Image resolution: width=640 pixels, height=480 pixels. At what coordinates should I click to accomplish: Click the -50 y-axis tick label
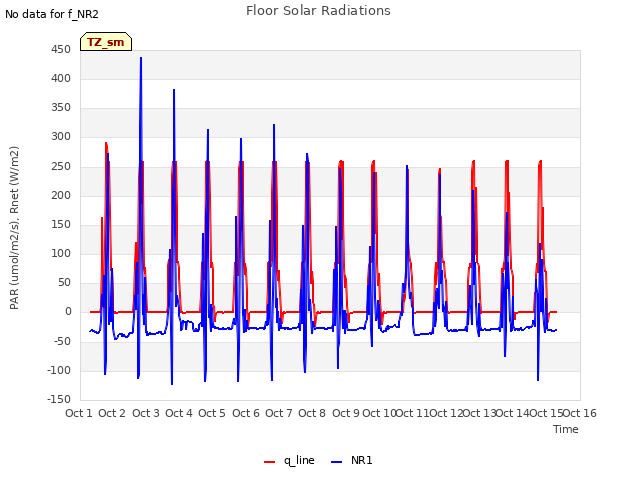click(x=62, y=341)
